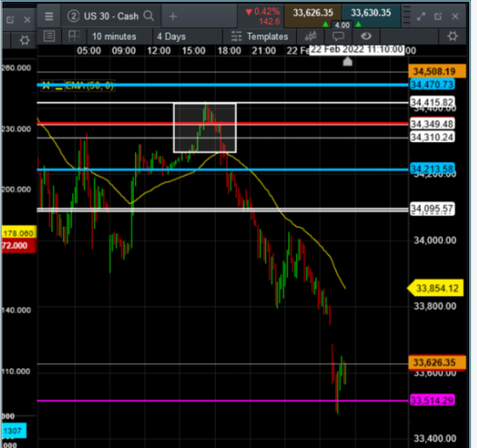Pop out the left neighboring panel
This screenshot has height=448, width=477.
[x=10, y=20]
